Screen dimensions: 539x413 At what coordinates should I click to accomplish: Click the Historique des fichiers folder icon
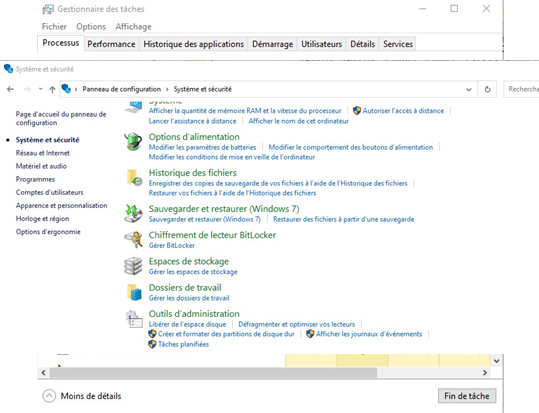(134, 177)
